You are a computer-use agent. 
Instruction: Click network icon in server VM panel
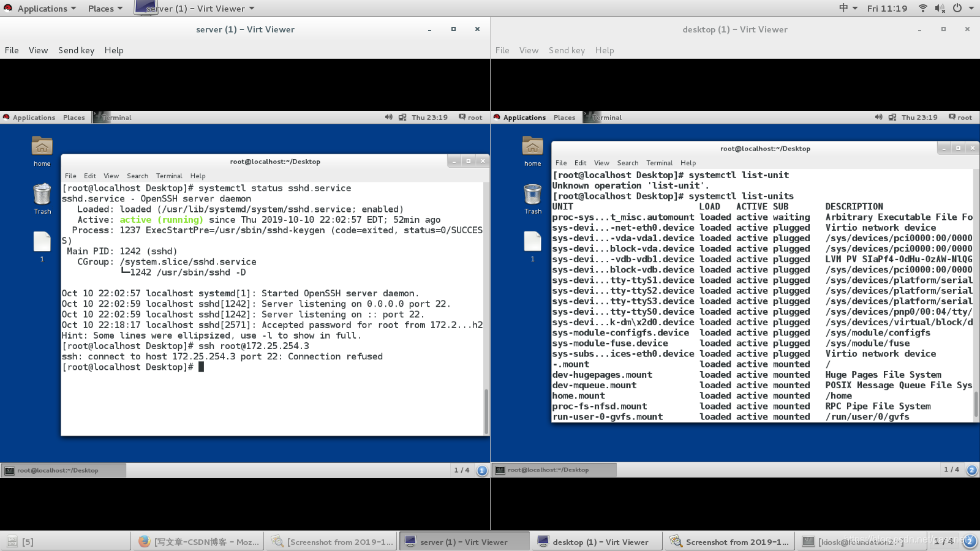402,117
